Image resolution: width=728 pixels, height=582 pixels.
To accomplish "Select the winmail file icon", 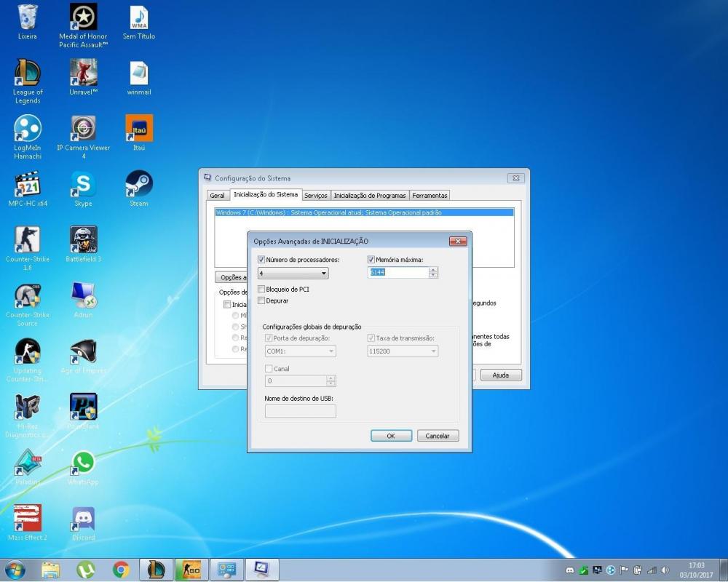I will (x=139, y=78).
